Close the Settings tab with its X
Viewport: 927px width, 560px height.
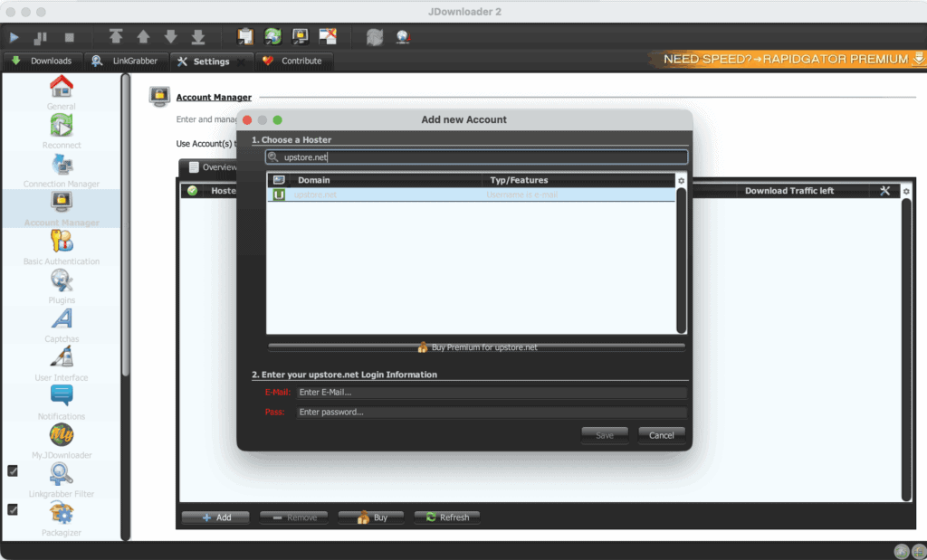[241, 62]
